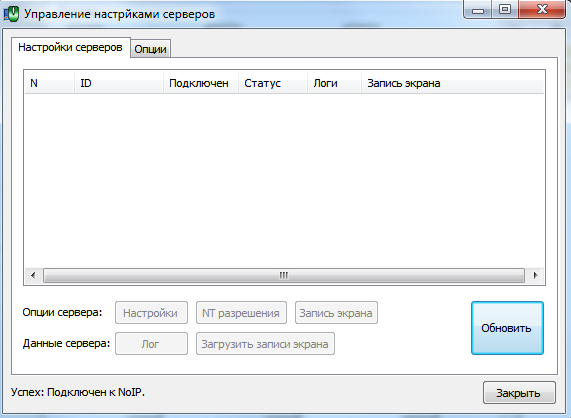Select the Настройки серверов tab
Image resolution: width=571 pixels, height=418 pixels.
(x=71, y=47)
